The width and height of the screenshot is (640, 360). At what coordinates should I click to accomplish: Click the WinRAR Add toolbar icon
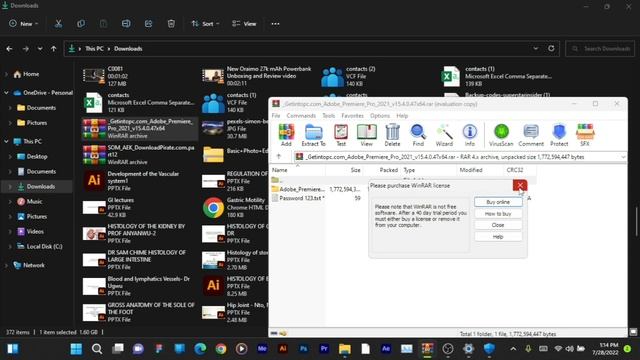click(286, 135)
